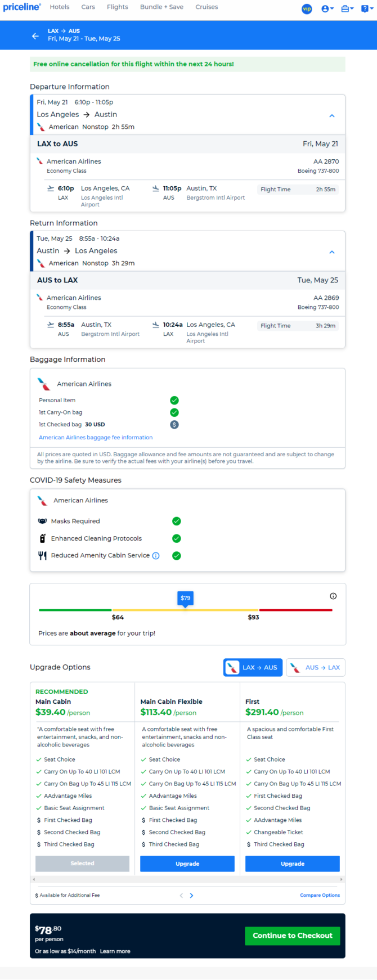The height and width of the screenshot is (980, 377).
Task: Open Learn more financing link
Action: click(115, 951)
